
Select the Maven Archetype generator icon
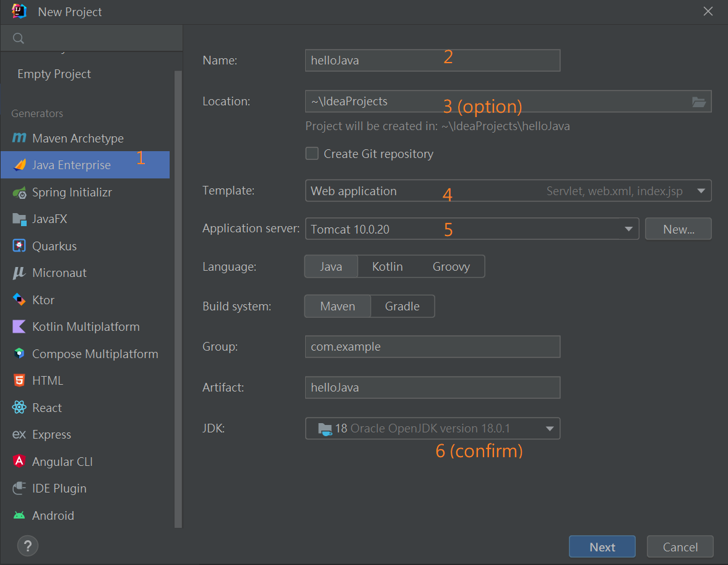[19, 138]
